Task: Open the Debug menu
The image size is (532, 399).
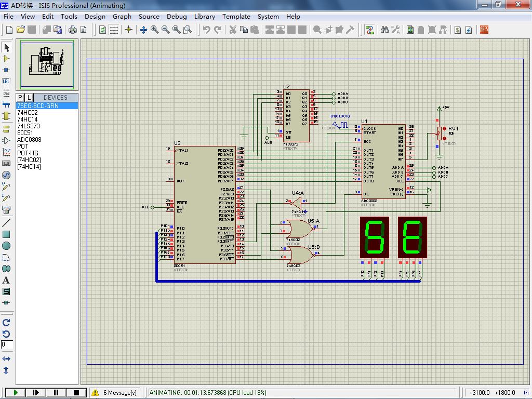Action: [177, 16]
